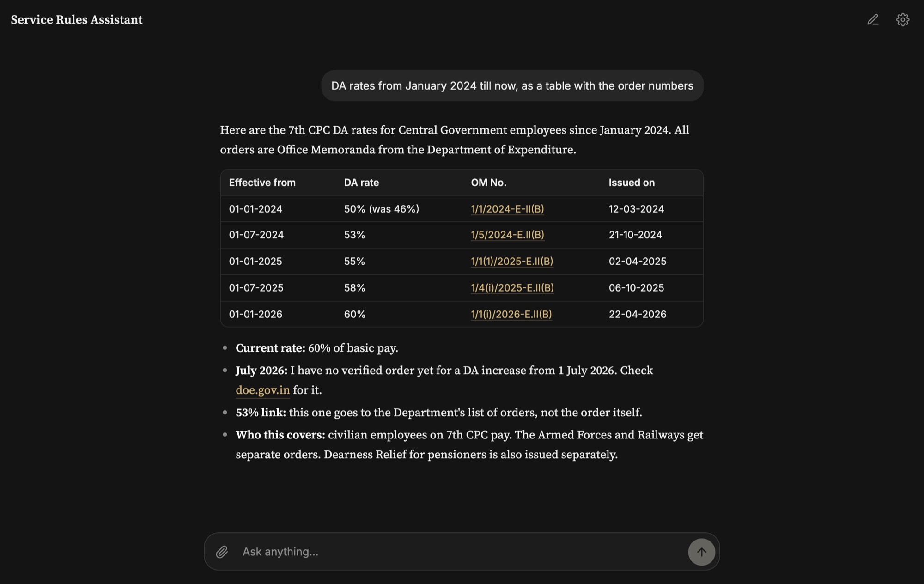The width and height of the screenshot is (924, 584).
Task: Open OM 1/5/2024-E.II(B) link
Action: (507, 235)
